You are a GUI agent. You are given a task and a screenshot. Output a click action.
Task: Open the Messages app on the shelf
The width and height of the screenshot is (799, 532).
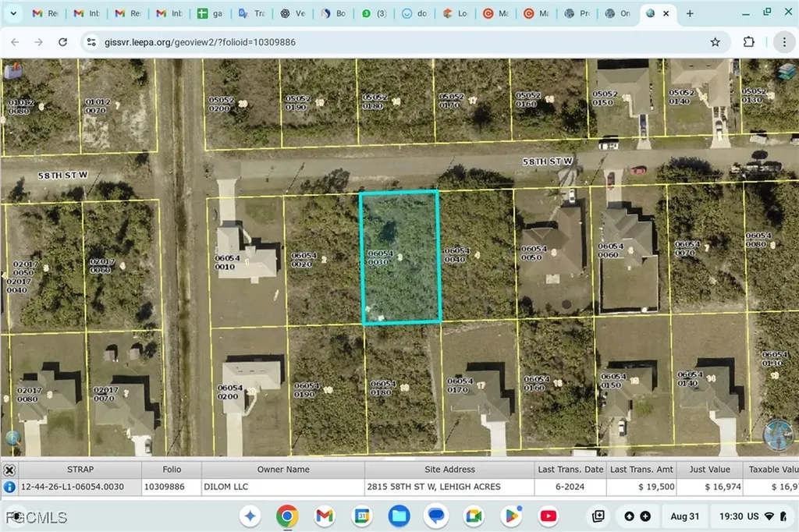pyautogui.click(x=436, y=516)
